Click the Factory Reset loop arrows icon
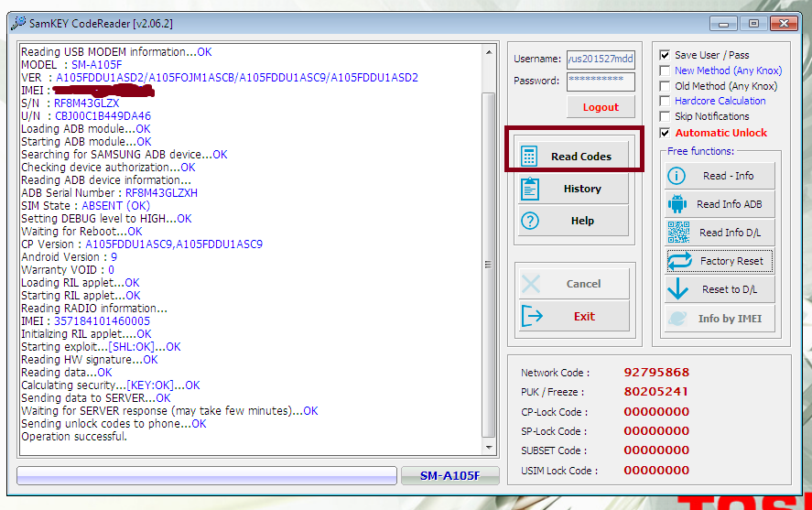The width and height of the screenshot is (812, 510). point(680,260)
